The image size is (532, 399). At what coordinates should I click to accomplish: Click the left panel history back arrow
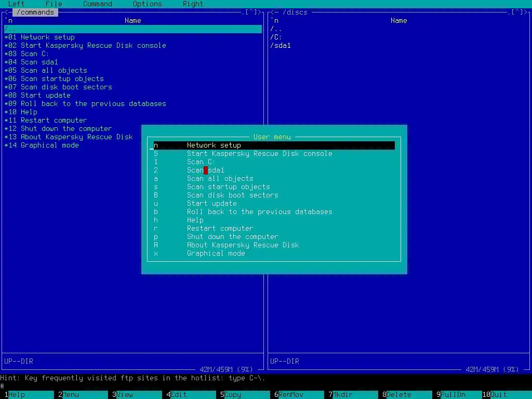pyautogui.click(x=6, y=12)
